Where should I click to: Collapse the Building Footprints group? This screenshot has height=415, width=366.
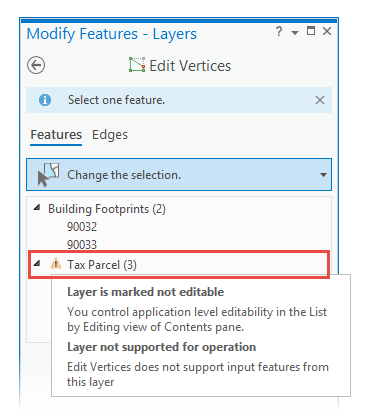pos(37,208)
